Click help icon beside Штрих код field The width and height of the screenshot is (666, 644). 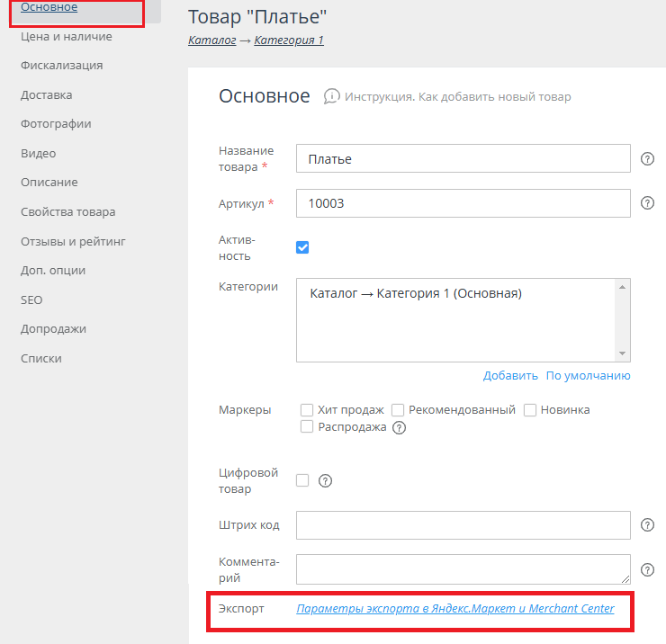click(x=647, y=525)
